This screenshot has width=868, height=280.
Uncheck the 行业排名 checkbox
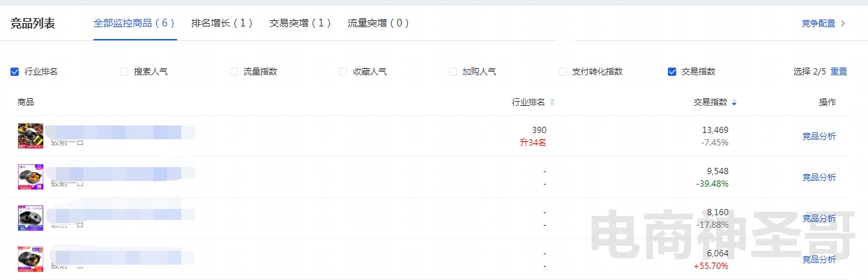tap(15, 72)
